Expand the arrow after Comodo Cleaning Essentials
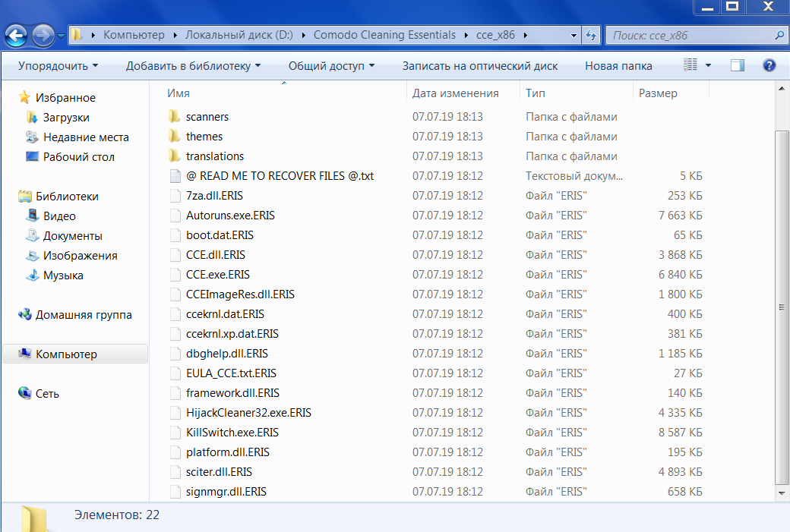The height and width of the screenshot is (532, 790). [x=466, y=35]
